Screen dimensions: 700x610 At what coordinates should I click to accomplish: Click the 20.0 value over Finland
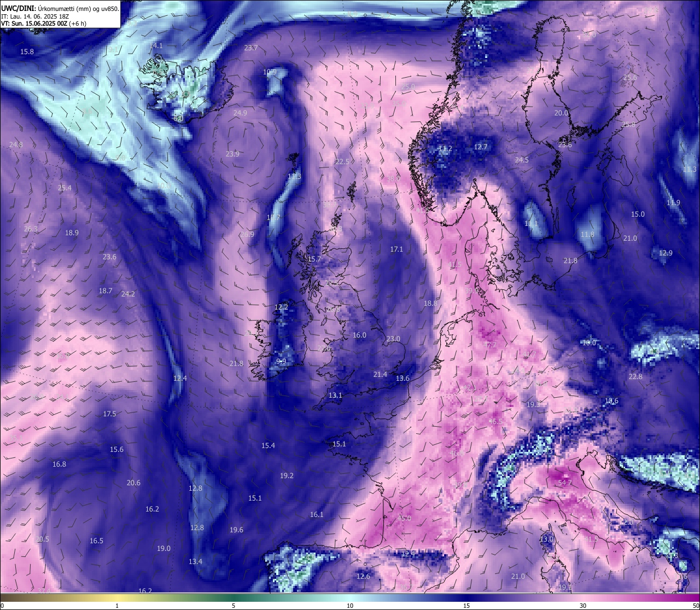[562, 113]
